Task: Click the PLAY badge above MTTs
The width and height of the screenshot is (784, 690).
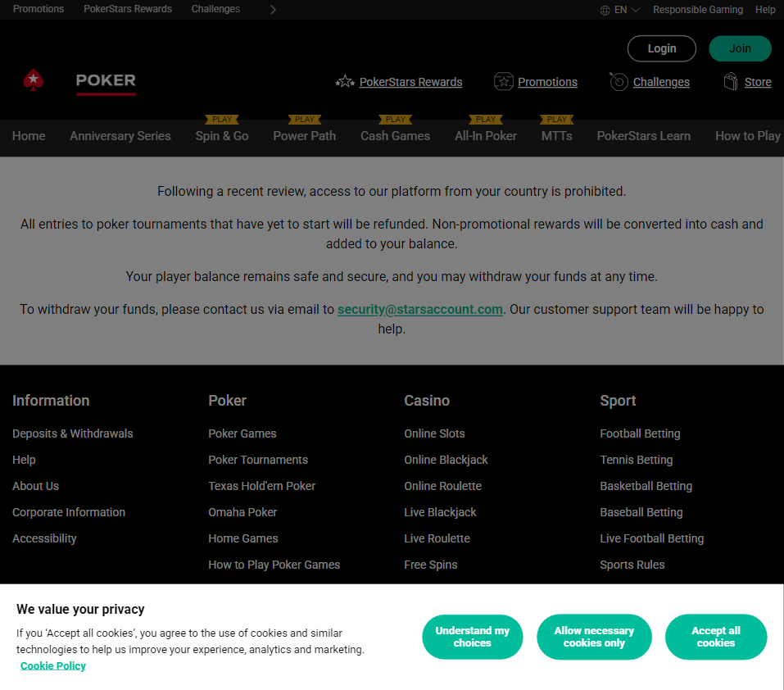Action: 556,119
